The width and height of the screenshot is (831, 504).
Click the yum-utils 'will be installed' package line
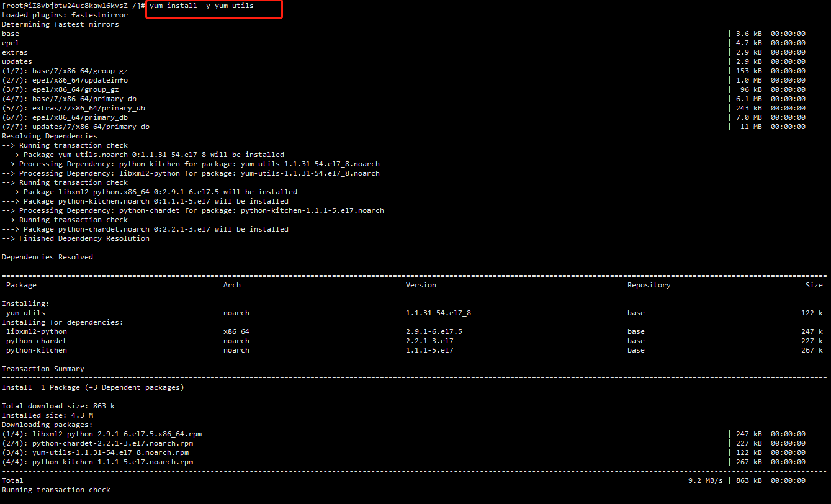143,155
